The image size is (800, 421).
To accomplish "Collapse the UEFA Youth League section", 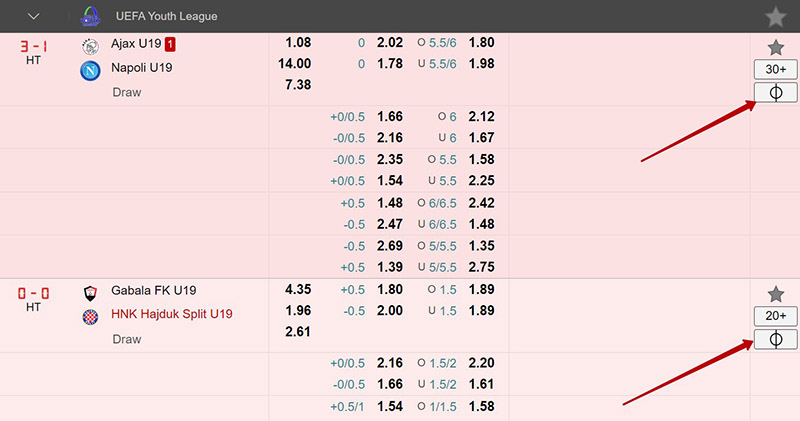I will coord(34,16).
